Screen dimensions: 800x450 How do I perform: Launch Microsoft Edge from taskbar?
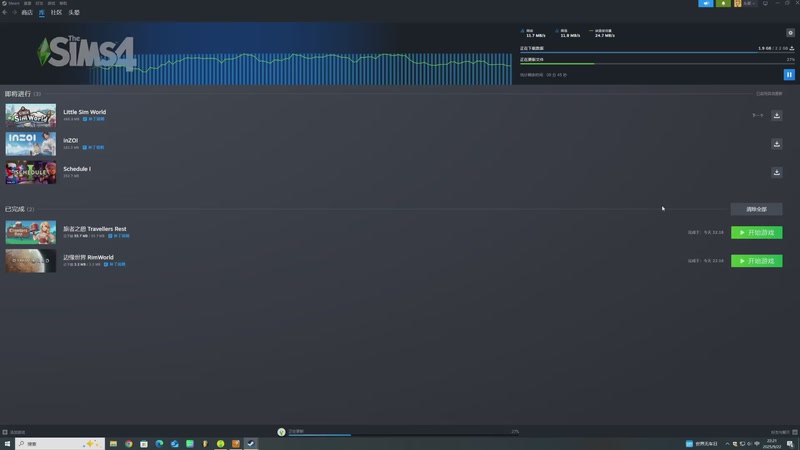click(159, 444)
